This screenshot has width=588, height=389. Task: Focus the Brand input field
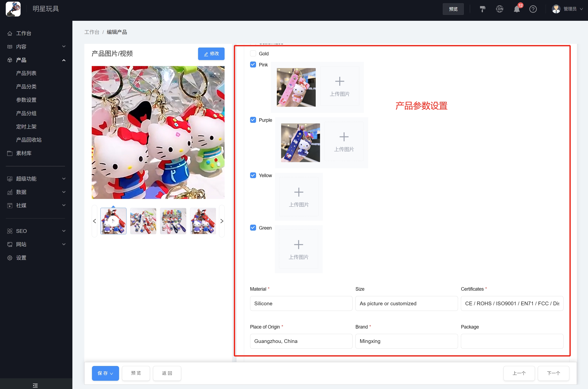tap(406, 341)
